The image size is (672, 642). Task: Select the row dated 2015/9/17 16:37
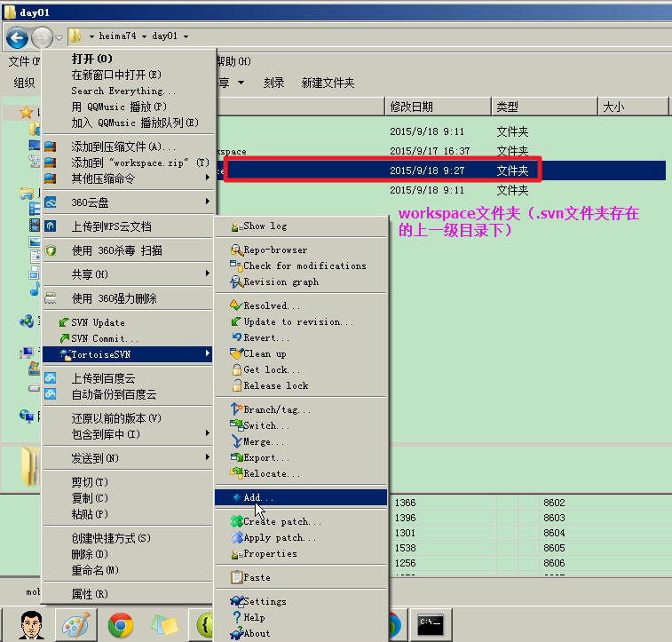[441, 151]
